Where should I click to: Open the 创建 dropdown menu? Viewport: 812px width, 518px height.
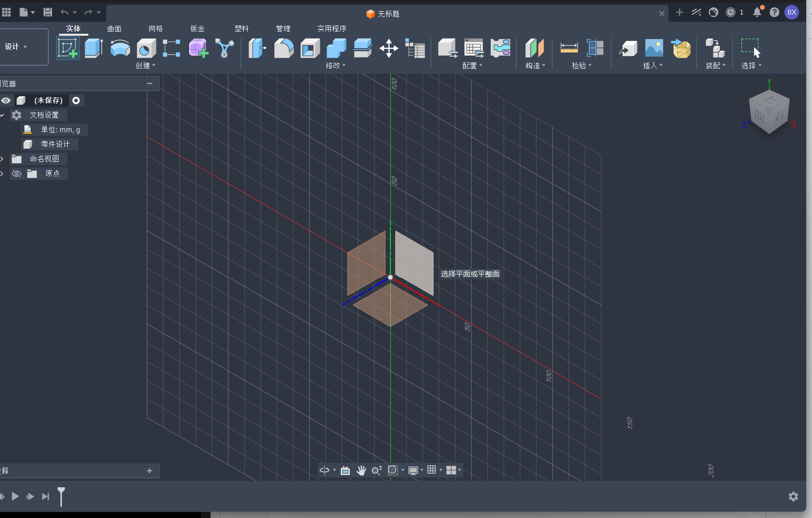145,65
